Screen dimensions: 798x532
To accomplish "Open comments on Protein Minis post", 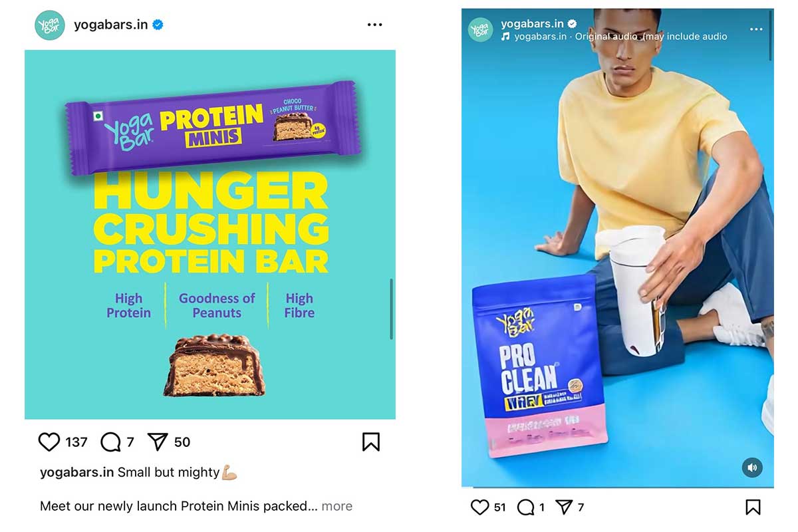I will pos(111,442).
